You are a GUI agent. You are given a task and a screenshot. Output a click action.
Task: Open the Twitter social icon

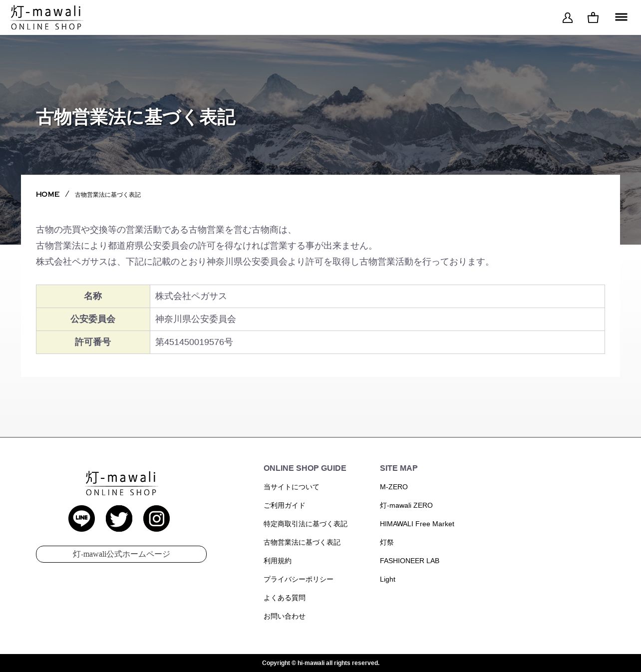click(x=119, y=518)
